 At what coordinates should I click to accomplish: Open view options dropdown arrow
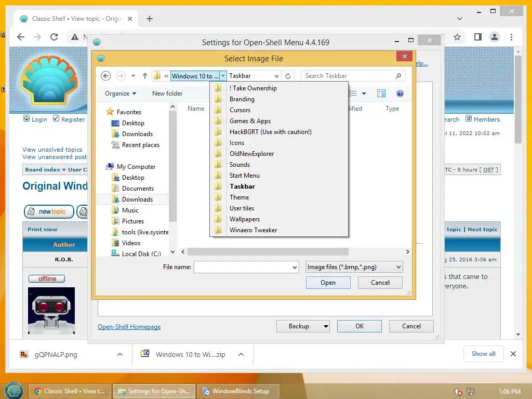click(x=364, y=94)
